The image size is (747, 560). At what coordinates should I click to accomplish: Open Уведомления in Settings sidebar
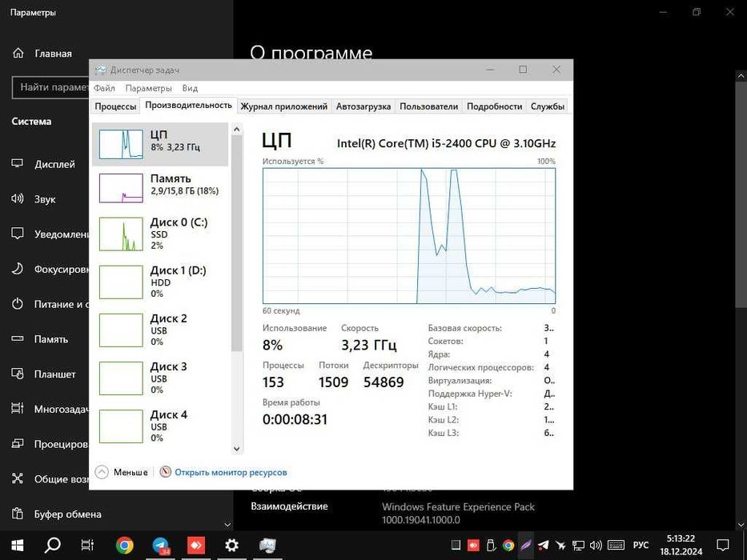click(50, 234)
